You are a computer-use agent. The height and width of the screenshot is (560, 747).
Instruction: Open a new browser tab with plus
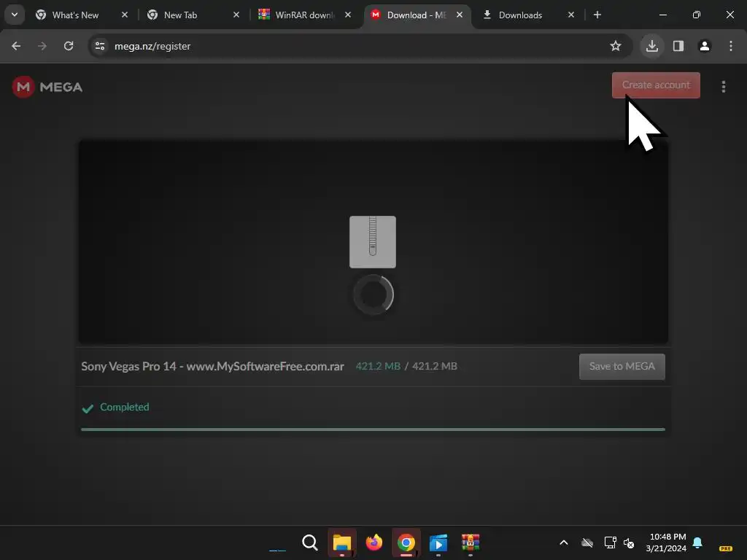[x=597, y=15]
